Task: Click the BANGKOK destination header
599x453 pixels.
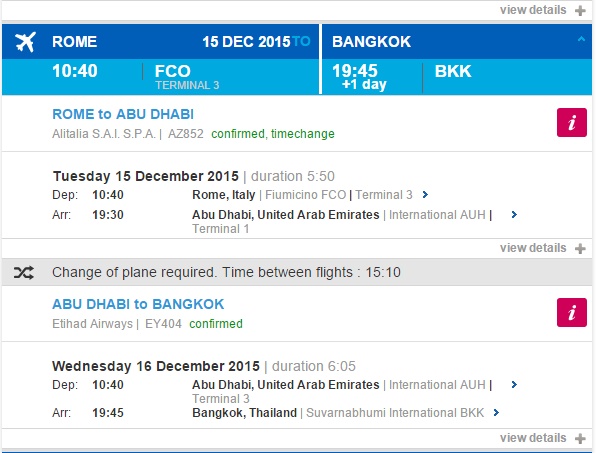Action: (x=371, y=42)
